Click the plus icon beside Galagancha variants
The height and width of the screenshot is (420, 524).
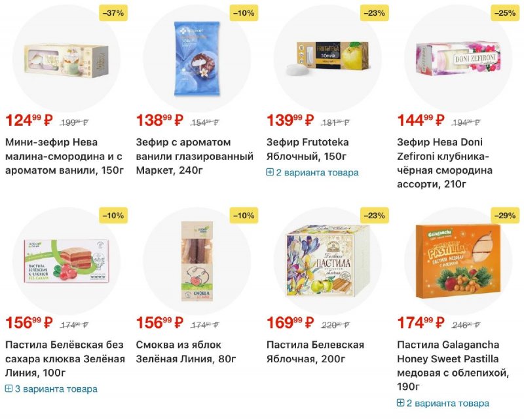pos(401,402)
